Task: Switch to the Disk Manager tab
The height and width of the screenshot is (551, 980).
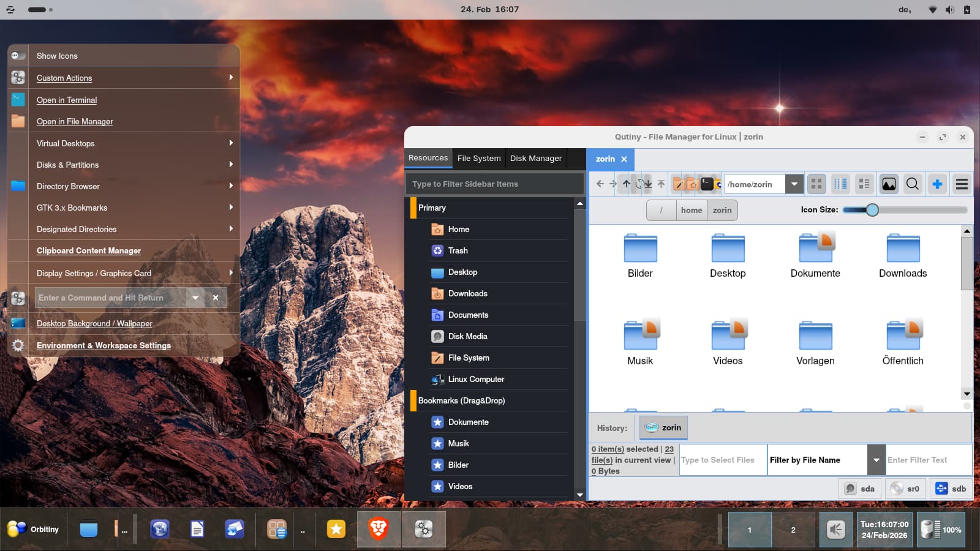Action: 535,158
